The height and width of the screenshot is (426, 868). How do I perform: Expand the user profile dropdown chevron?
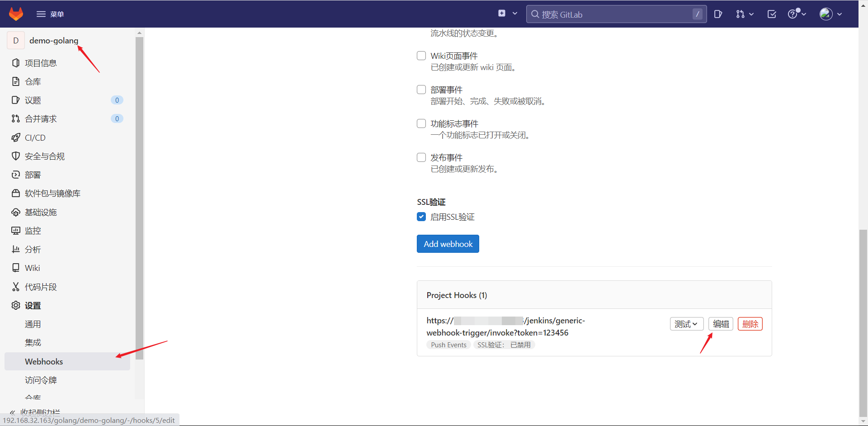[x=840, y=14]
